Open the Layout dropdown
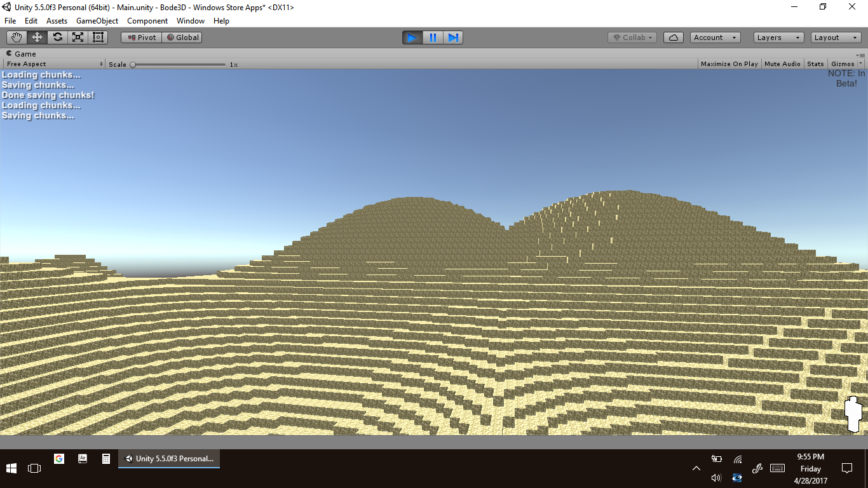This screenshot has width=868, height=488. click(836, 37)
